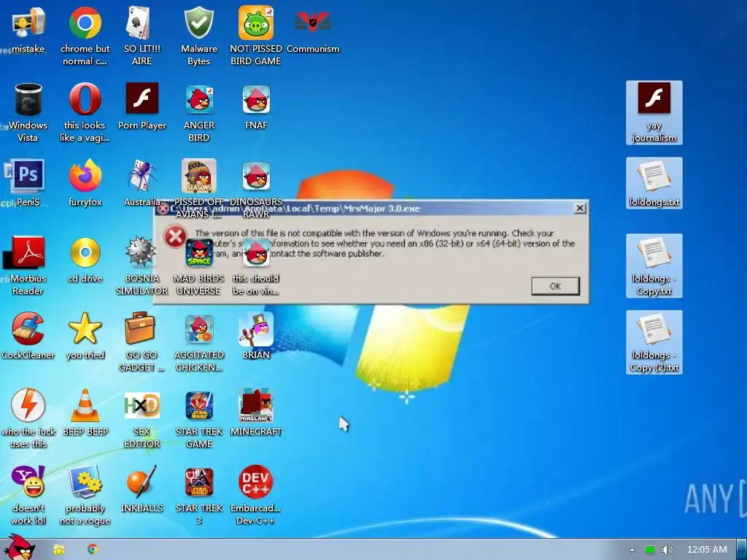
Task: Click the 12:05 AM taskbar clock
Action: tap(707, 550)
